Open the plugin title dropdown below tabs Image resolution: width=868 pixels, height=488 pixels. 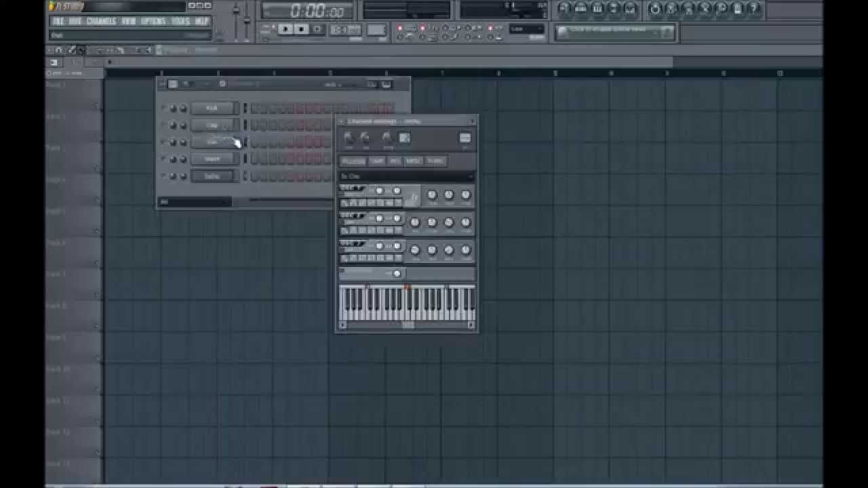pos(406,176)
